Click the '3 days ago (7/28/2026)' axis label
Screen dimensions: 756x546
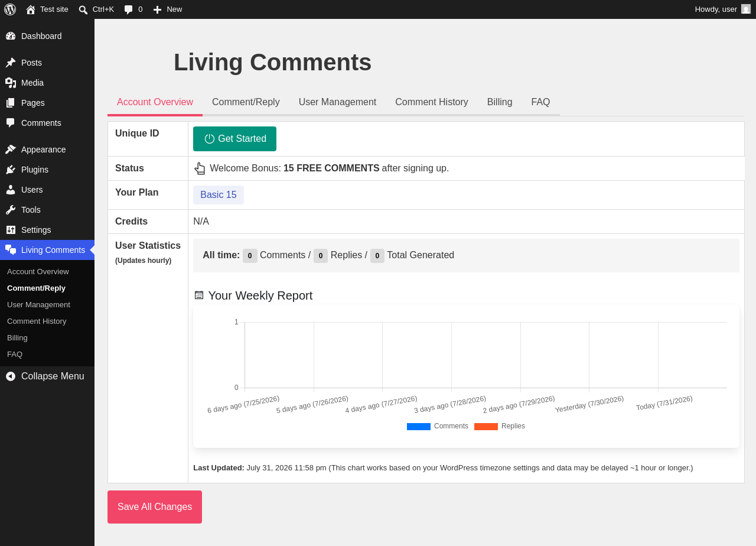[450, 405]
